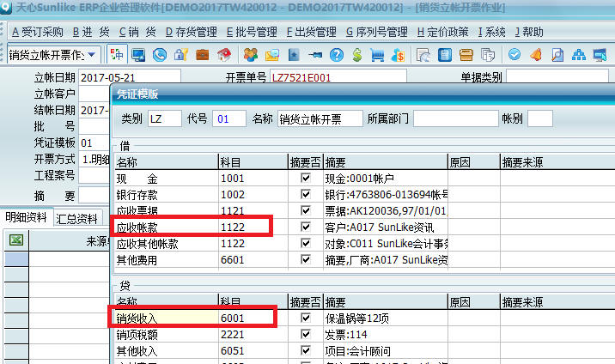Select 科目 cell 1001 in 现金 row
Screen dimensions: 615x364
click(x=253, y=179)
